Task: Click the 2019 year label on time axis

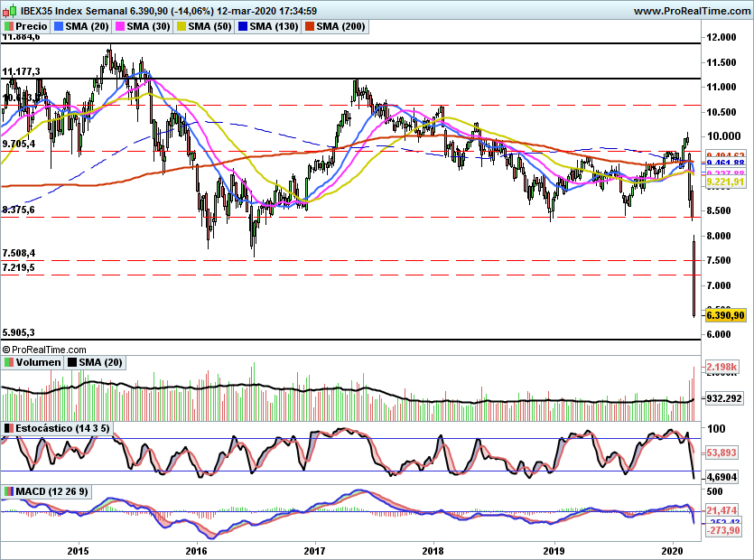Action: (x=554, y=549)
